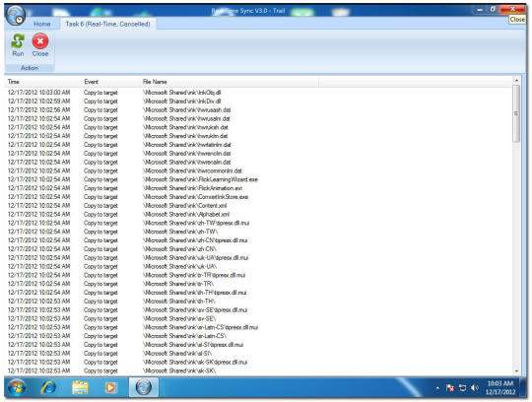Select the th-TH\tipresx.dll.mui log row

pyautogui.click(x=259, y=293)
